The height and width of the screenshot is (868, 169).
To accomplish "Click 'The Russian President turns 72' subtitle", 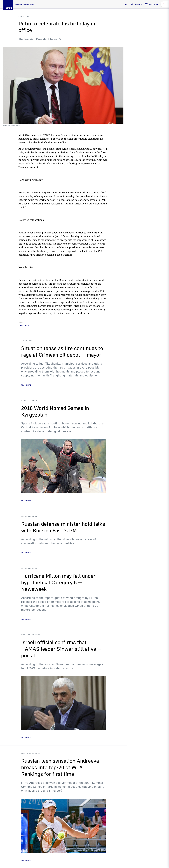I will click(x=40, y=39).
